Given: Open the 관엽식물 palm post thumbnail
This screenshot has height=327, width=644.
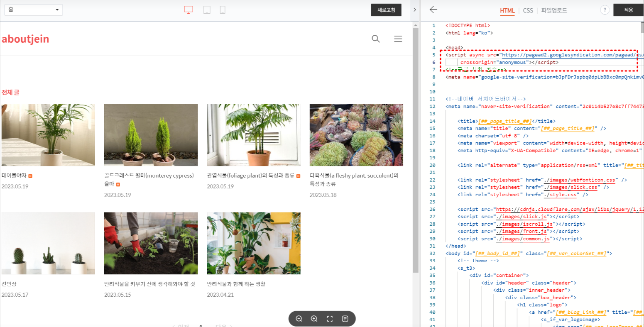Looking at the screenshot, I should point(254,135).
